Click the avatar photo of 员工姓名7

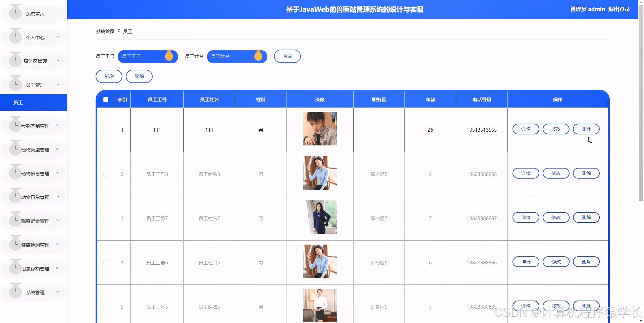tap(320, 217)
